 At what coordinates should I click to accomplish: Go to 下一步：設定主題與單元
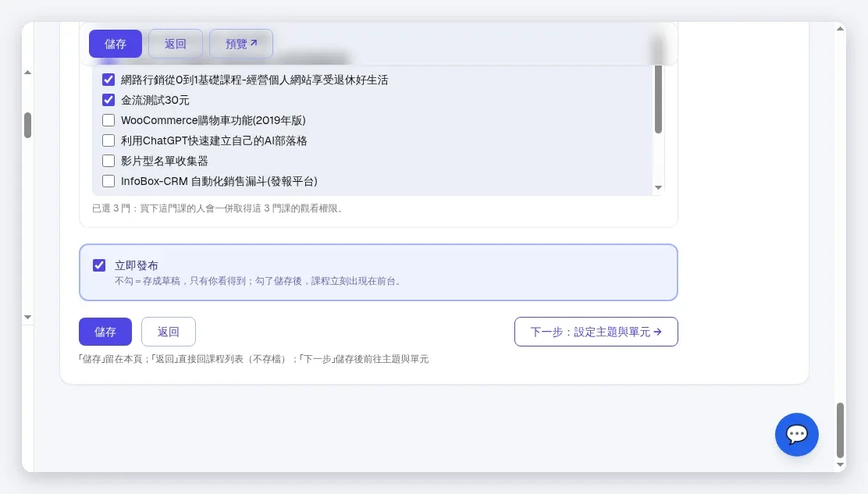(596, 332)
